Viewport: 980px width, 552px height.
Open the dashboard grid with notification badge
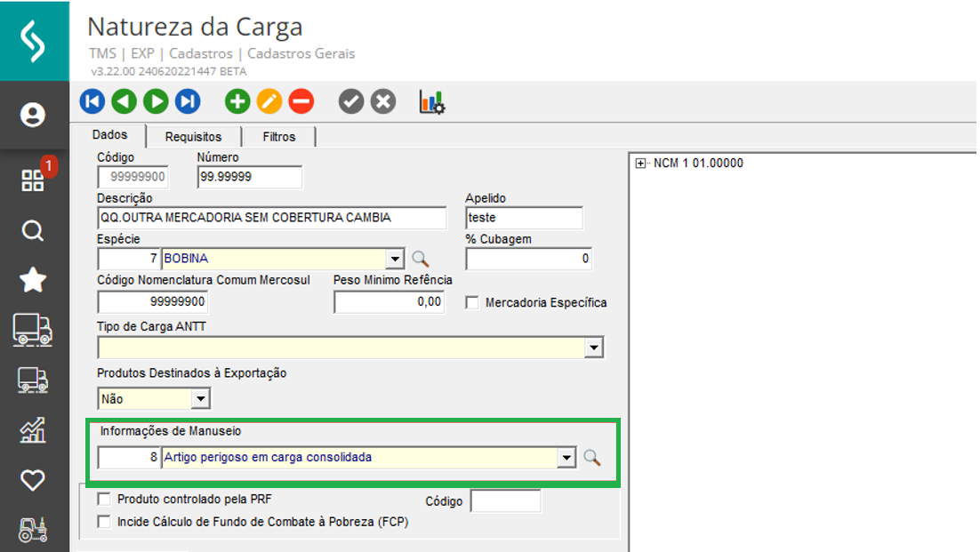point(33,180)
